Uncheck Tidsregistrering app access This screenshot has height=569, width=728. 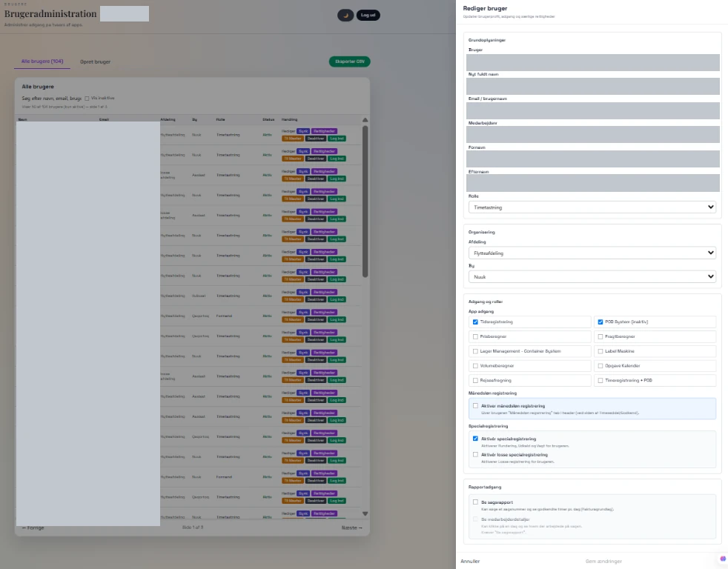click(475, 322)
